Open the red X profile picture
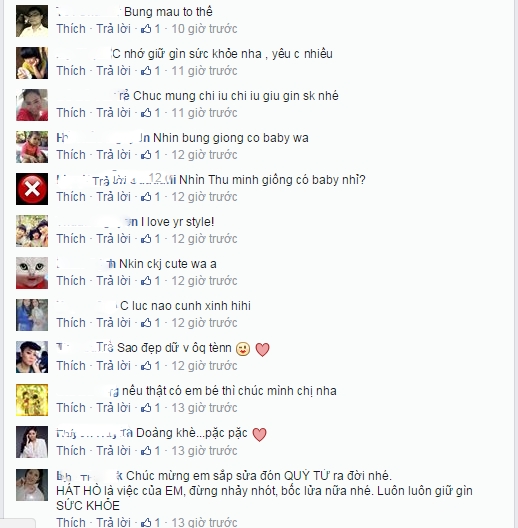518x528 pixels. [32, 189]
